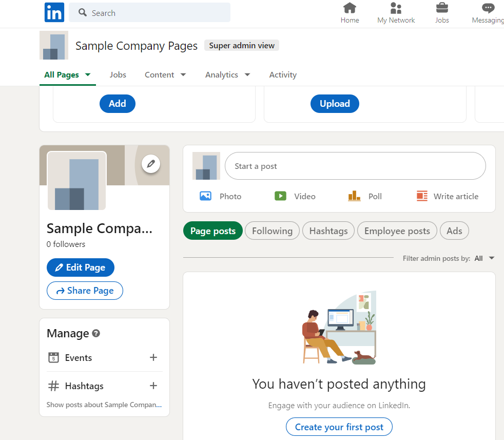This screenshot has height=440, width=504.
Task: Click the Hashtags pound sign icon
Action: (53, 386)
